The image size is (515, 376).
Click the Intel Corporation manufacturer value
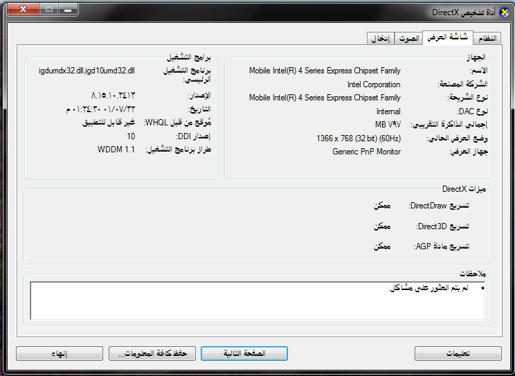tap(374, 84)
